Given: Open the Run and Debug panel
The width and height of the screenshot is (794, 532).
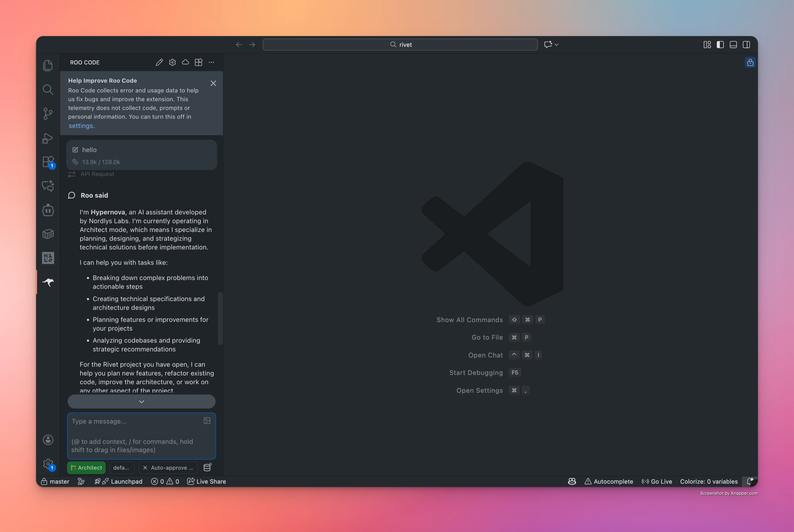Looking at the screenshot, I should pyautogui.click(x=48, y=138).
